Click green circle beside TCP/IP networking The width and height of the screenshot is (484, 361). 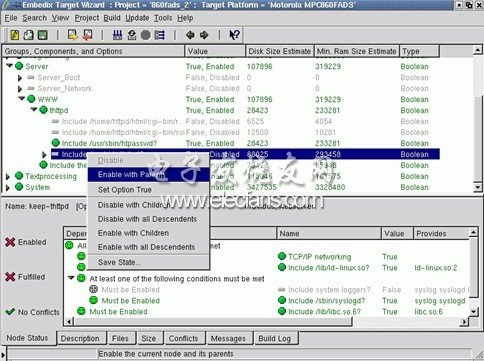coord(282,256)
